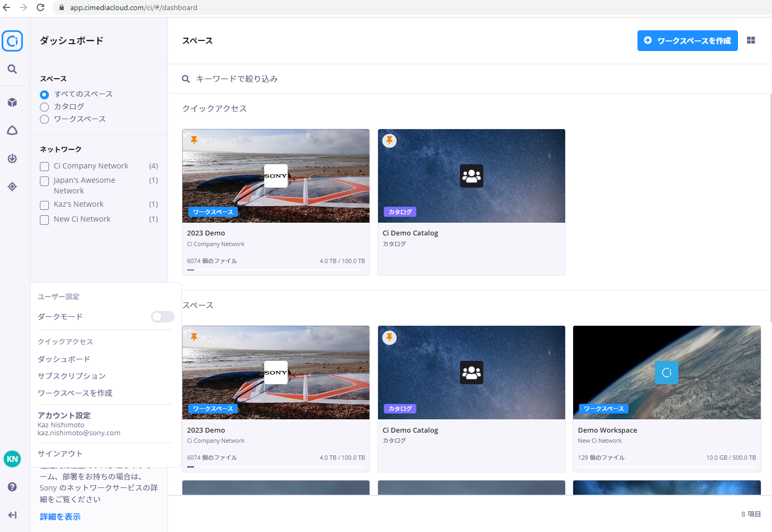
Task: Click the (4) count beside Ci Company Network
Action: click(x=153, y=166)
